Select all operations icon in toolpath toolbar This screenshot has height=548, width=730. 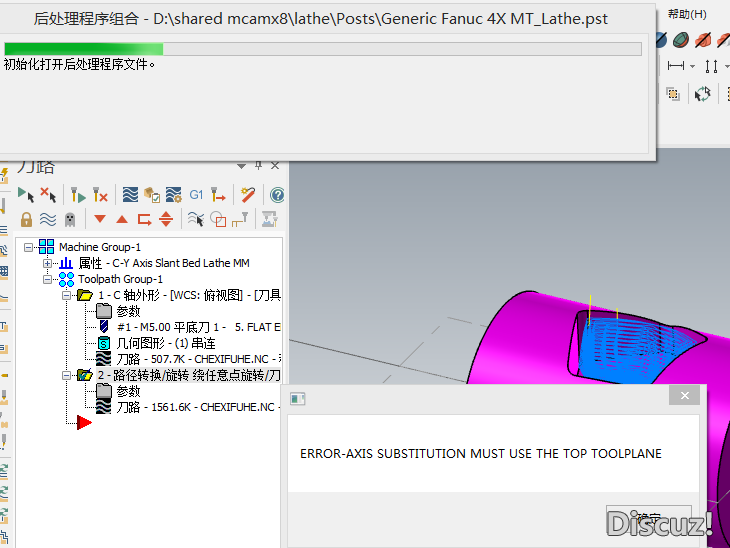tap(26, 195)
